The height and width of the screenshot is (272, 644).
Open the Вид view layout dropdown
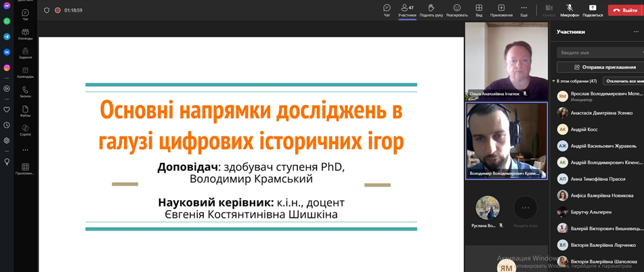[x=479, y=9]
